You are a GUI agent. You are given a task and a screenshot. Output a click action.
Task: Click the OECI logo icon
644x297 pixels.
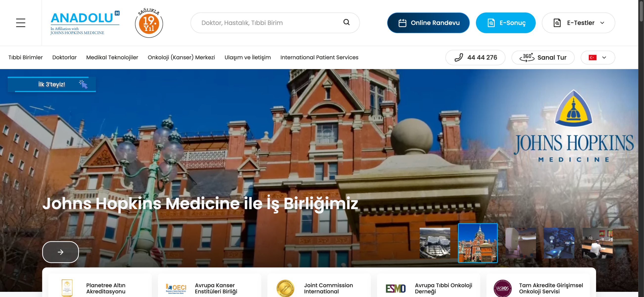(176, 288)
